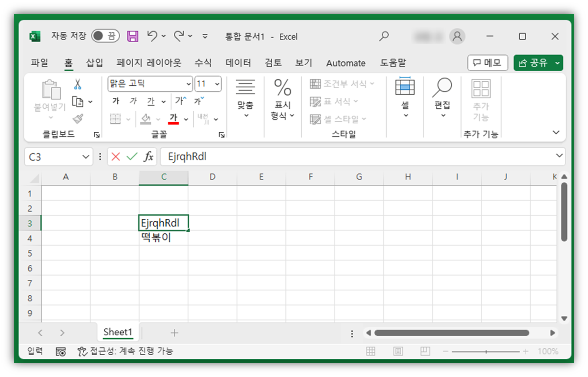Screen dimensions: 588x377
Task: Click the 메모 comments button
Action: 488,63
